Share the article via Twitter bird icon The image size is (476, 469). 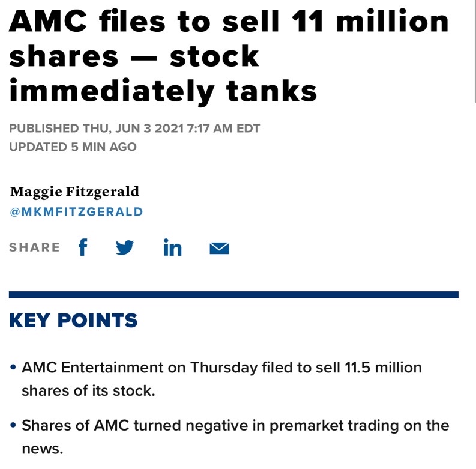[125, 247]
